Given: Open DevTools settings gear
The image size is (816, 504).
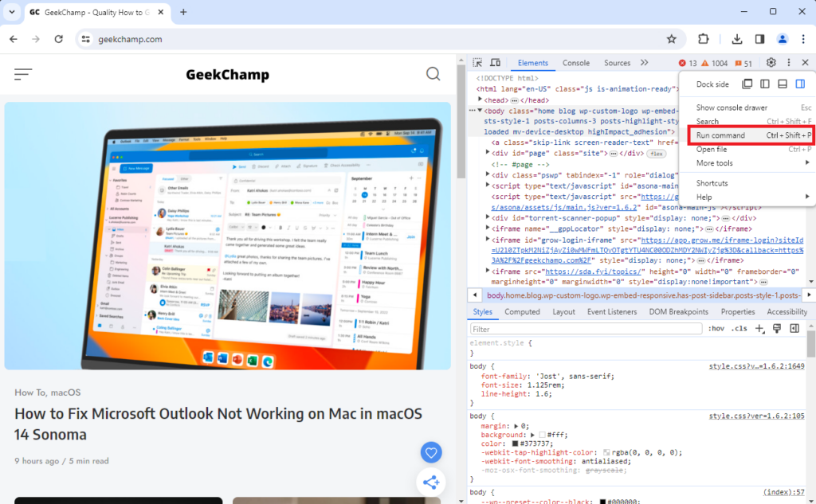Looking at the screenshot, I should pos(771,63).
